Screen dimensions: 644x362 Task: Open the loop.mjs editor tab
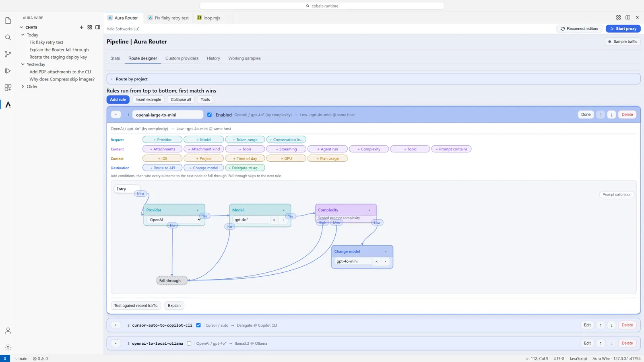tap(209, 18)
